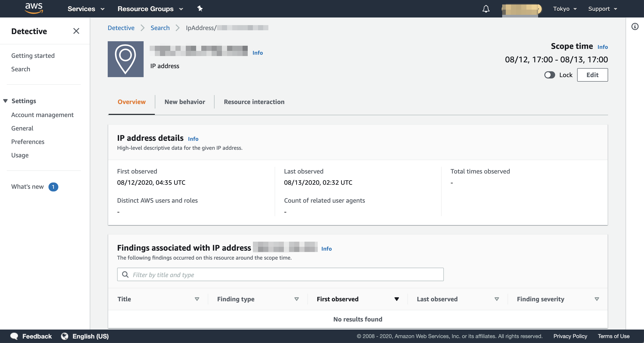Open the Support dropdown menu
Image resolution: width=644 pixels, height=343 pixels.
point(602,9)
